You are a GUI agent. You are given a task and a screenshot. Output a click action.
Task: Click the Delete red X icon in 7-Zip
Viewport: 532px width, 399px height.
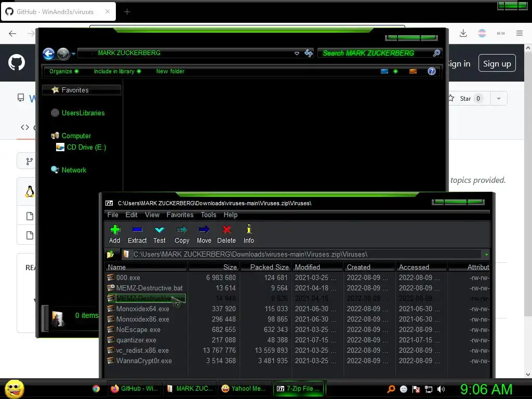(x=227, y=230)
